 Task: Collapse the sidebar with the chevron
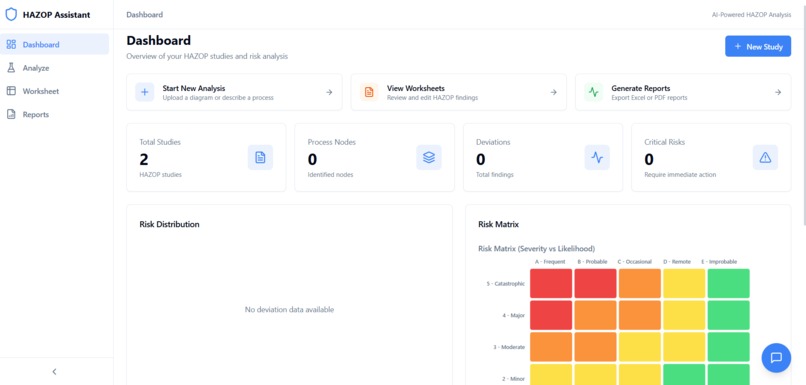[x=54, y=372]
